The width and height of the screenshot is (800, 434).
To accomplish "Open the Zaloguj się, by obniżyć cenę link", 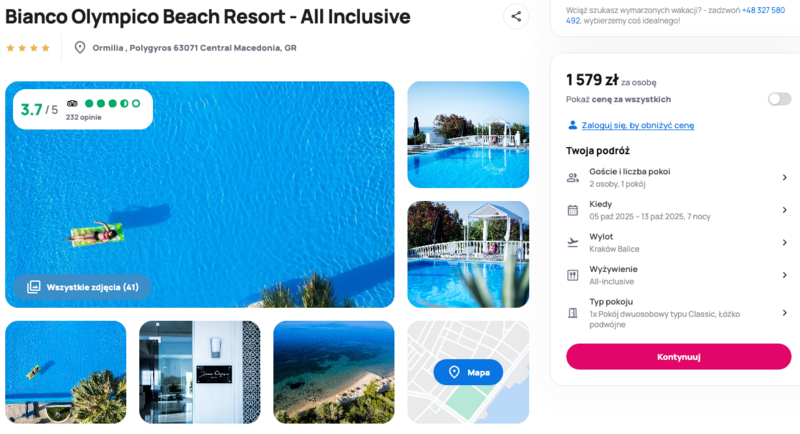I will tap(638, 125).
